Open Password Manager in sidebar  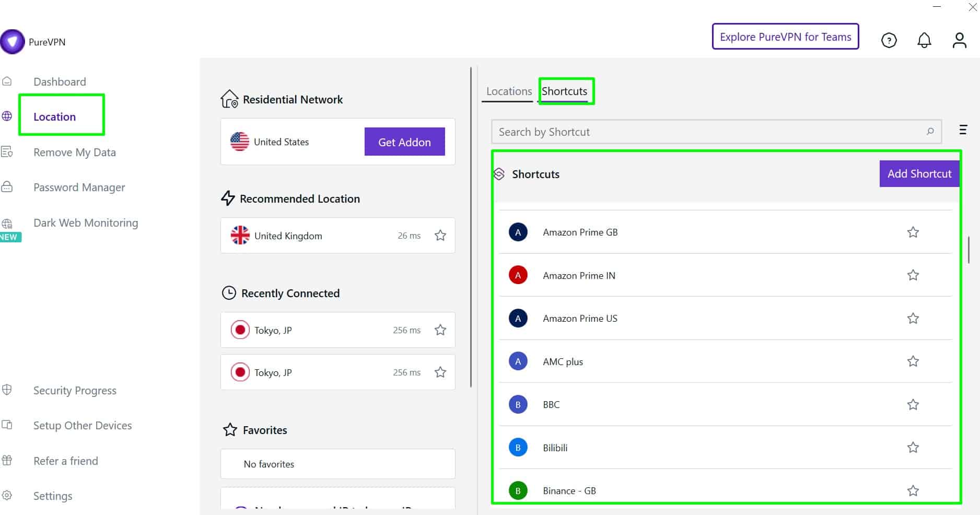point(79,187)
